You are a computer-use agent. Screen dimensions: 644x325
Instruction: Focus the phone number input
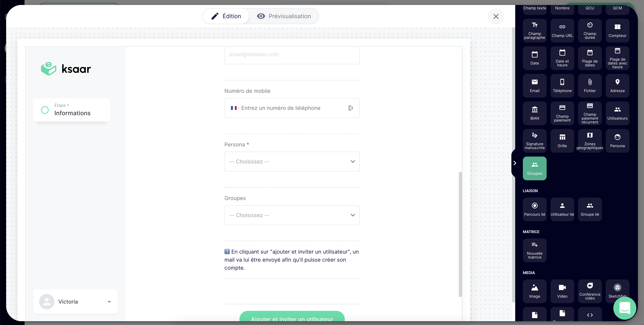pos(292,108)
